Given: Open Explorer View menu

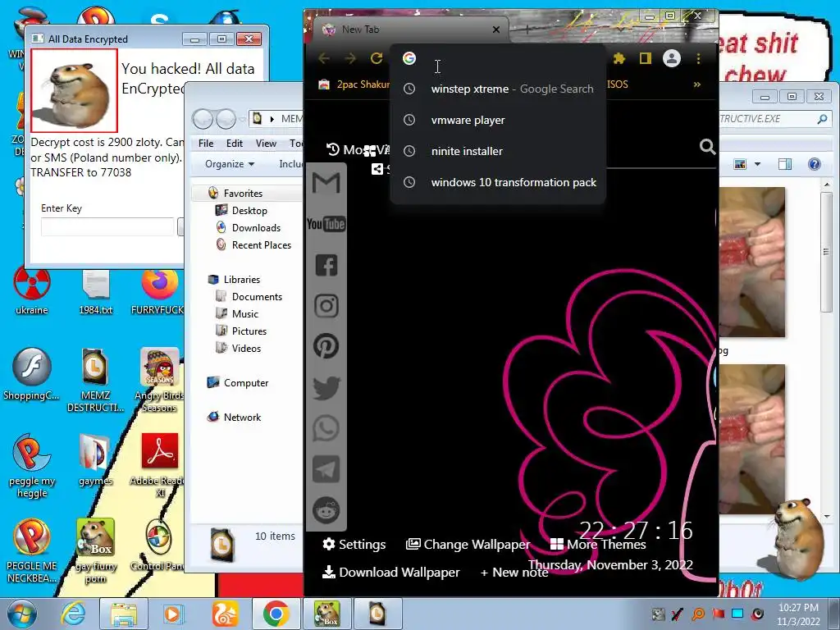Looking at the screenshot, I should coord(266,143).
